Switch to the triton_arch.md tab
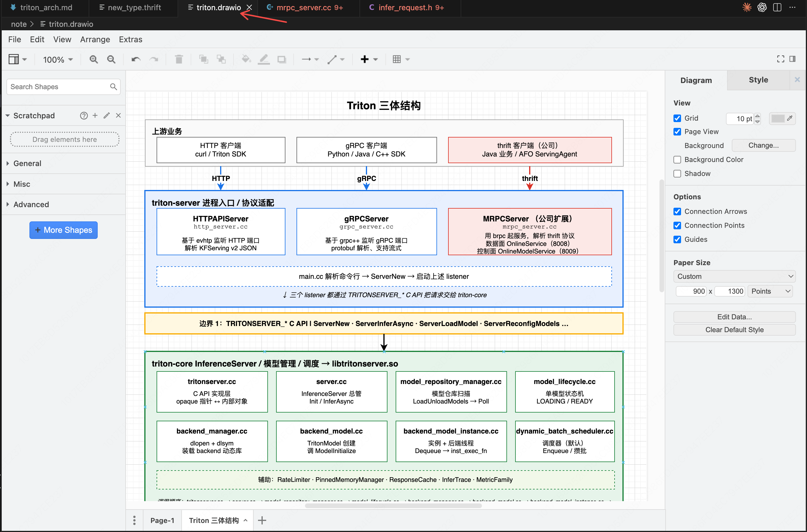This screenshot has width=807, height=532. coord(46,8)
